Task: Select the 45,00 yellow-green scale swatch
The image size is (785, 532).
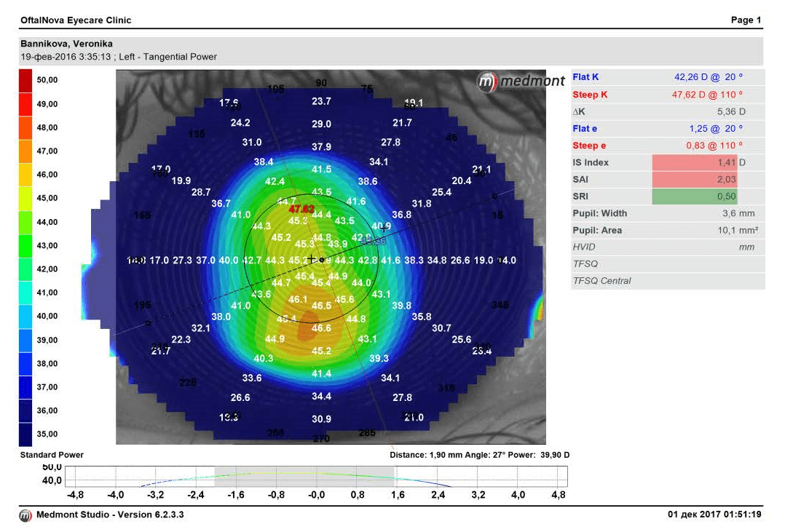Action: [x=25, y=198]
